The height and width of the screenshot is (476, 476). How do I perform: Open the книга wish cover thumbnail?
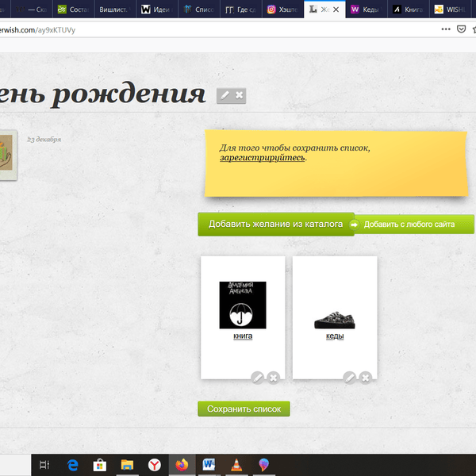(243, 305)
